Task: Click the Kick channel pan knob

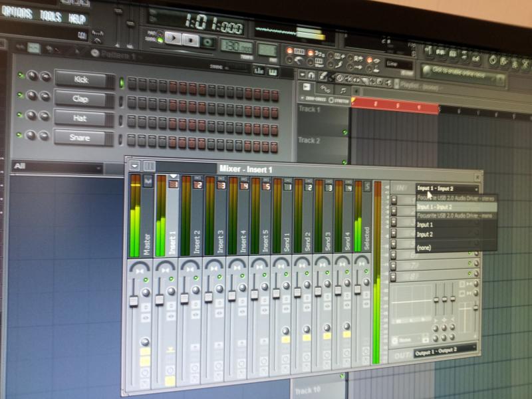Action: 33,76
